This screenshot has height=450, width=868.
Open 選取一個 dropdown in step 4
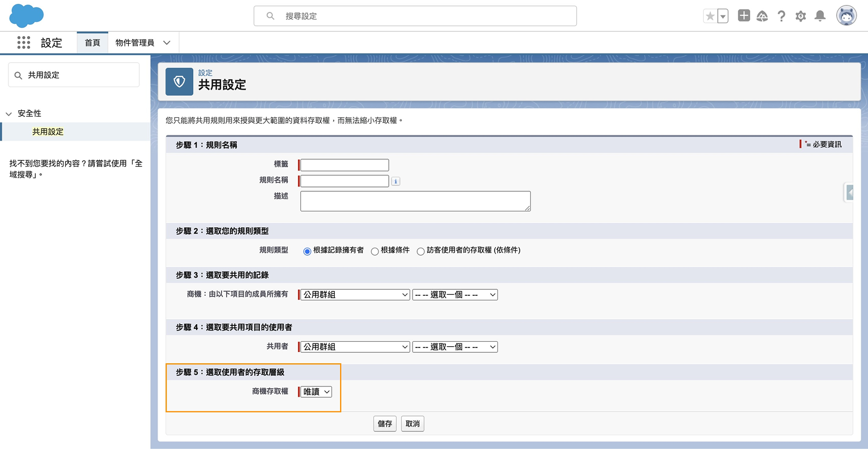(455, 347)
